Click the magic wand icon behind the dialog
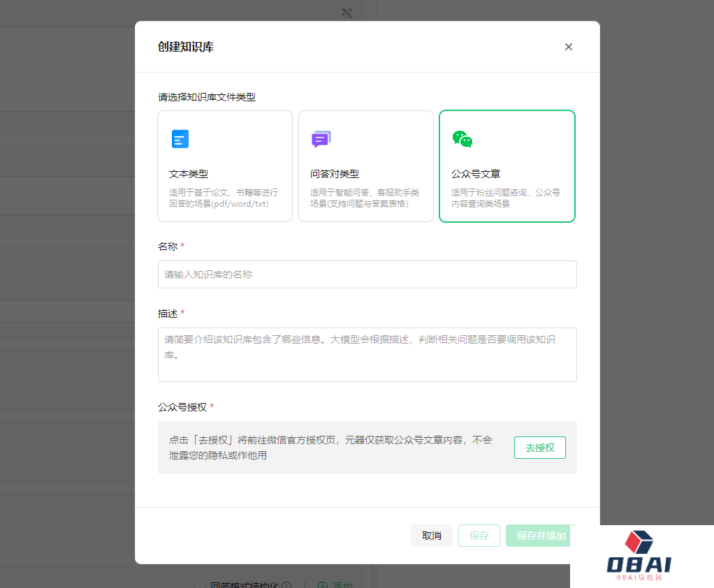The height and width of the screenshot is (588, 714). click(x=347, y=13)
